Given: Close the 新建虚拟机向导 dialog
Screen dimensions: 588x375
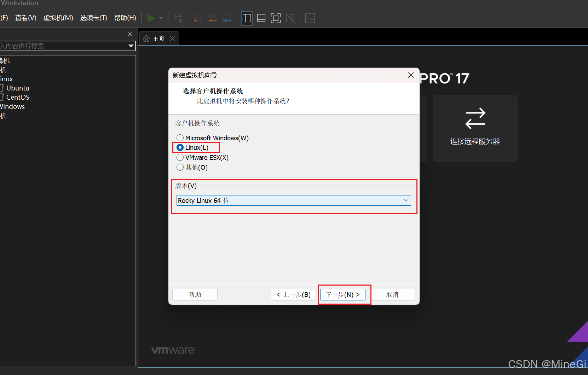Looking at the screenshot, I should pyautogui.click(x=411, y=75).
